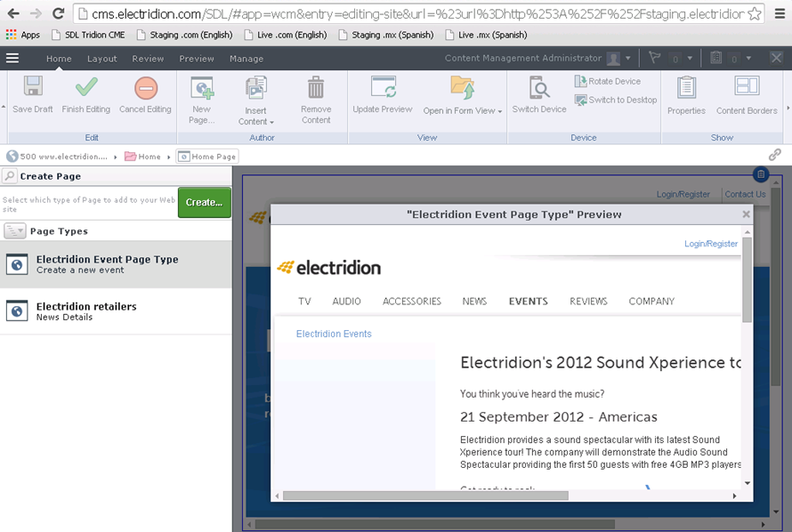Switch to the Home ribbon tab
Viewport: 792px width, 532px height.
(59, 59)
